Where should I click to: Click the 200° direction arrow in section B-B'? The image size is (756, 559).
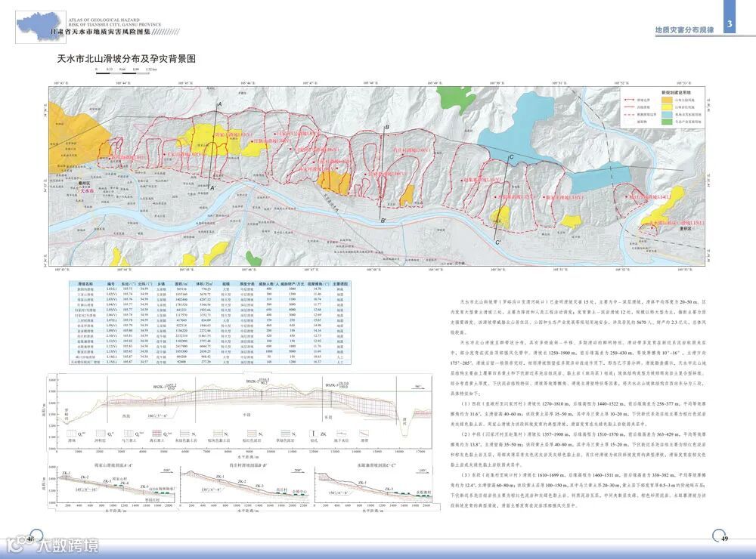pos(297,471)
